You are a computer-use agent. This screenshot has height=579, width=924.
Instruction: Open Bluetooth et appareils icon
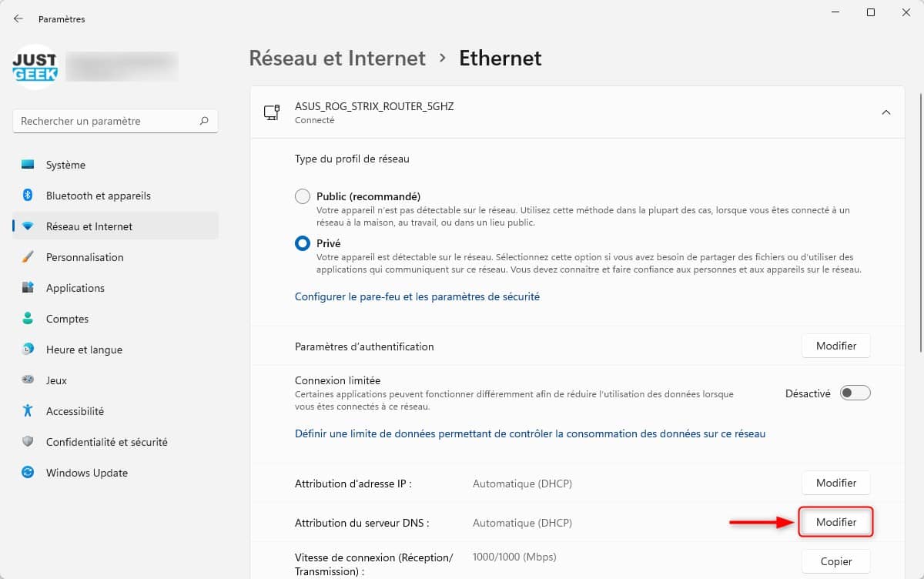coord(28,196)
